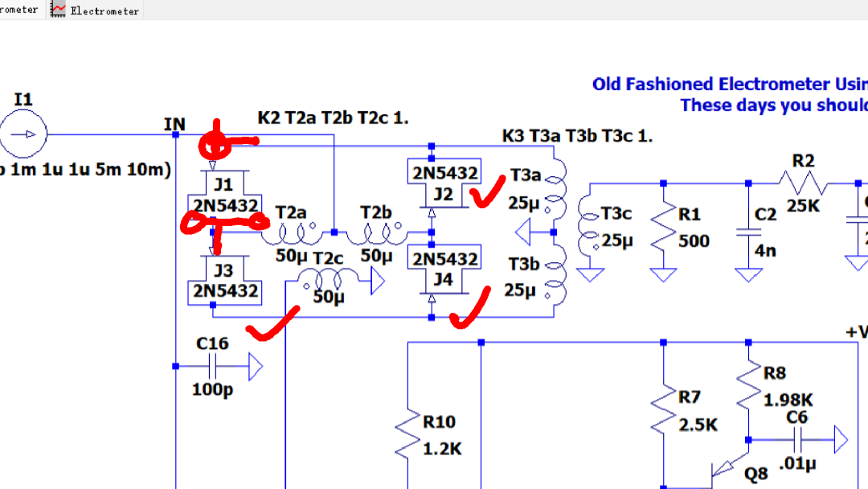Click the 500 value of R1
Screen dimensions: 868x489
694,241
